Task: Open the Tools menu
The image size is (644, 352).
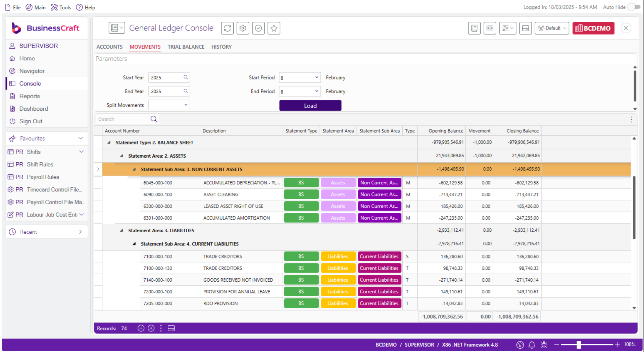Action: (61, 7)
